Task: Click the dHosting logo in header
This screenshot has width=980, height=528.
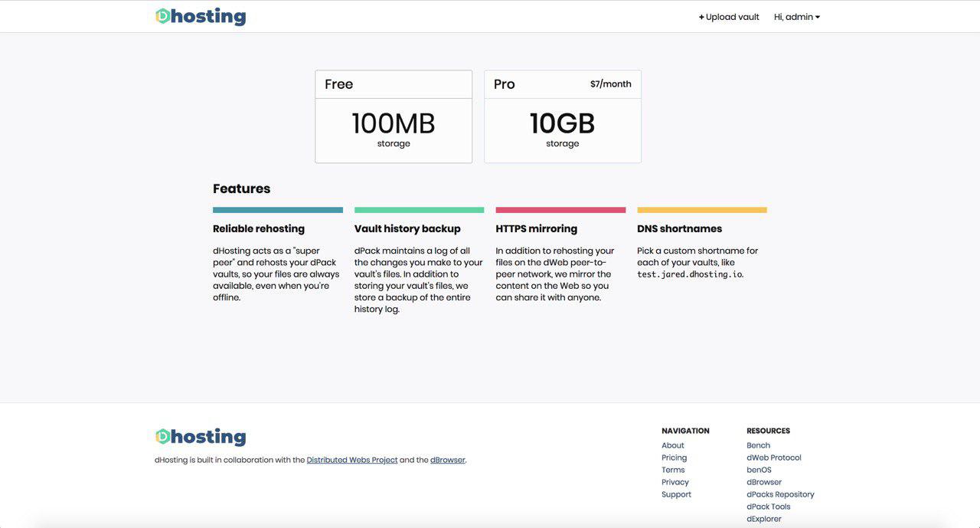Action: [201, 16]
